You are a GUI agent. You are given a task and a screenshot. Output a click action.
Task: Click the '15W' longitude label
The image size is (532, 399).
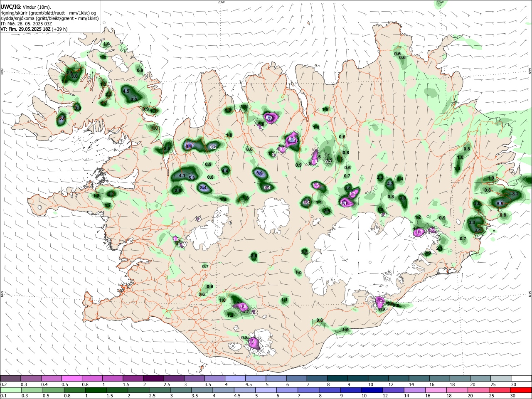tap(440, 2)
